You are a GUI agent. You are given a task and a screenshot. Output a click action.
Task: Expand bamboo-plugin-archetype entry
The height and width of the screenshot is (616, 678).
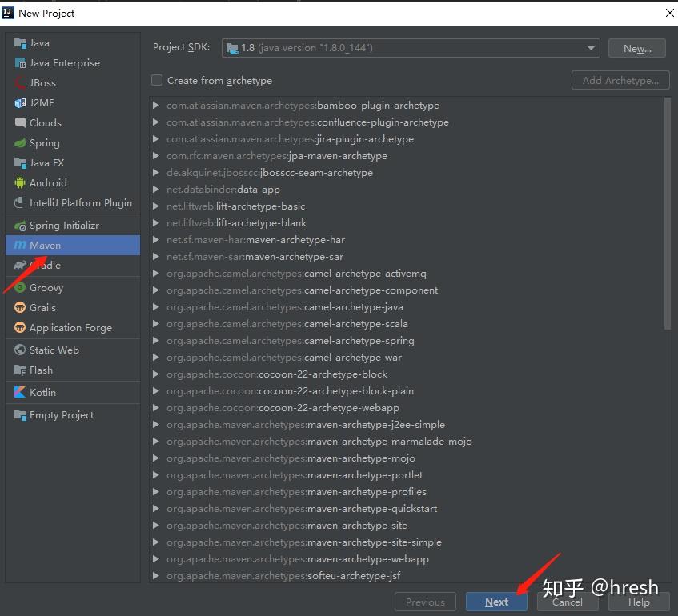tap(156, 105)
